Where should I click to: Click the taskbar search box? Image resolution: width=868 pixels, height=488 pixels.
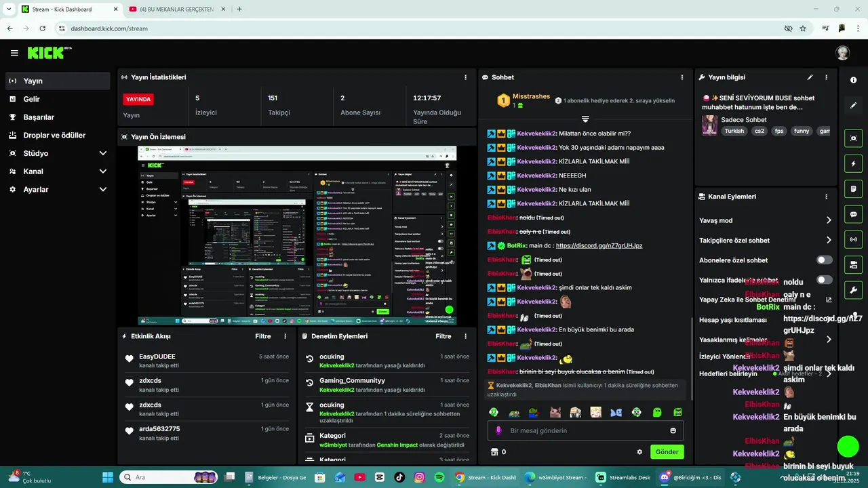coord(170,477)
